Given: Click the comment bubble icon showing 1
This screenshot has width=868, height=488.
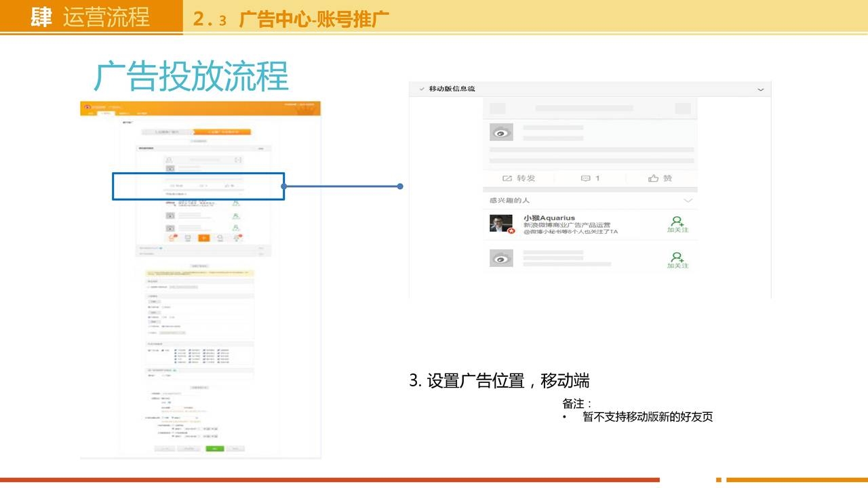Looking at the screenshot, I should coord(586,178).
